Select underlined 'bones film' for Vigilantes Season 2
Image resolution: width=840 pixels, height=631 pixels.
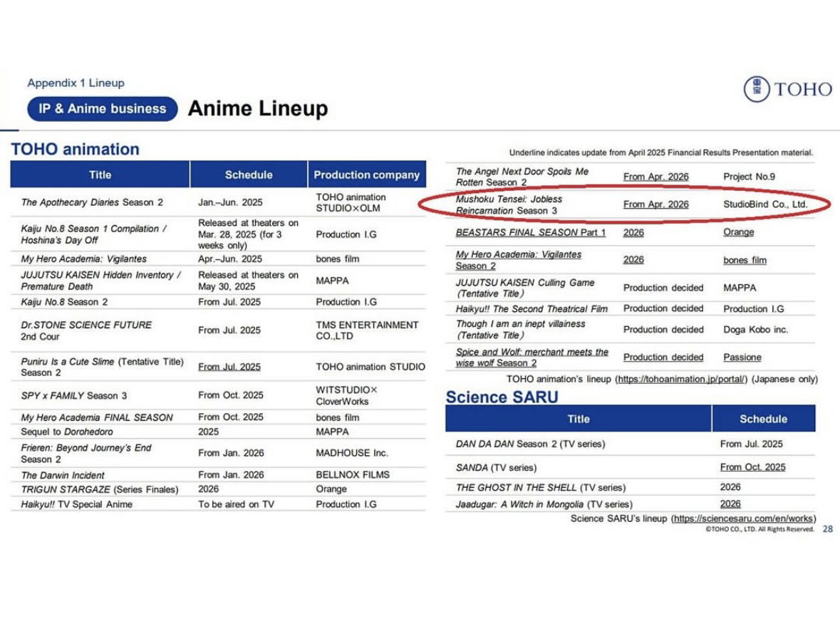pos(745,261)
